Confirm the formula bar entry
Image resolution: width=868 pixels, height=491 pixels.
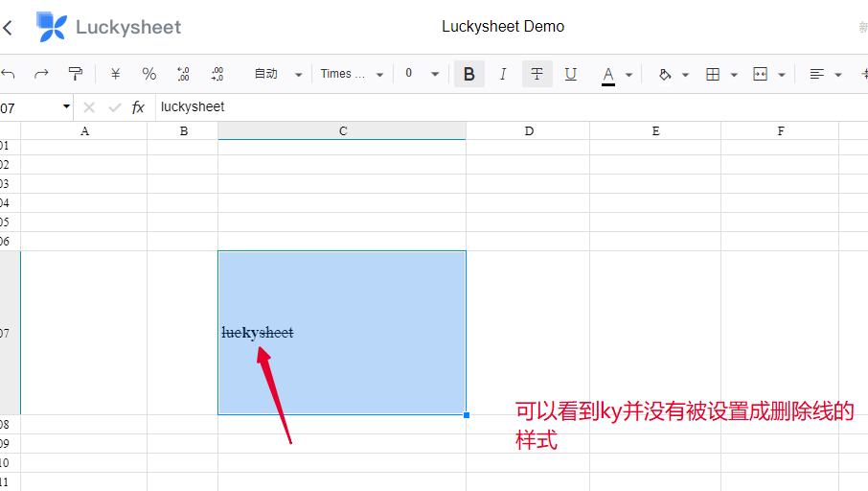click(115, 107)
